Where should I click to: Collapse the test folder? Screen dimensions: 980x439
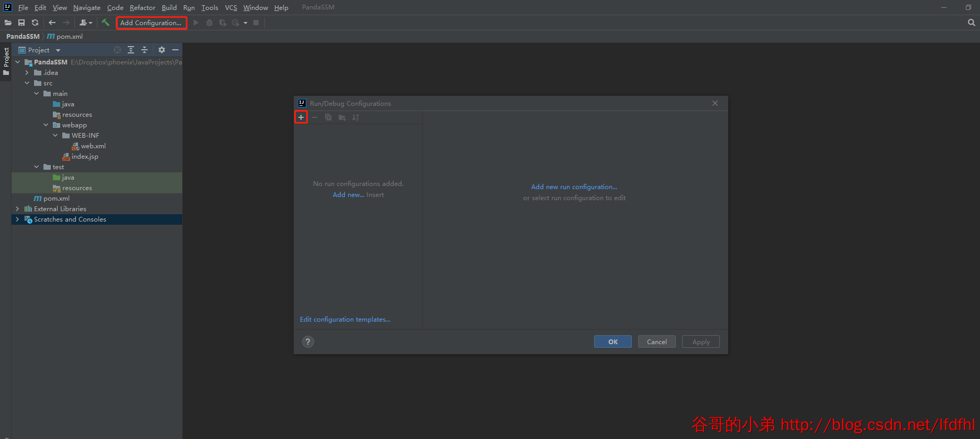click(37, 167)
